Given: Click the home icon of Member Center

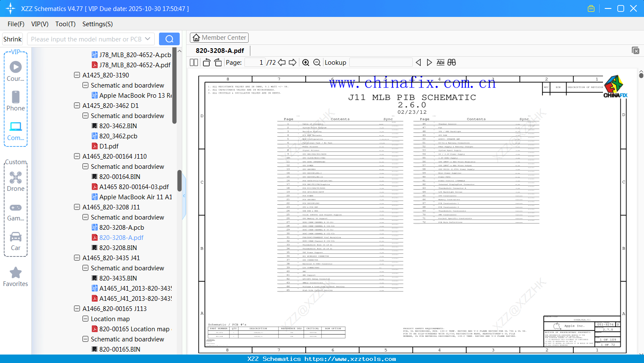Looking at the screenshot, I should [x=196, y=38].
